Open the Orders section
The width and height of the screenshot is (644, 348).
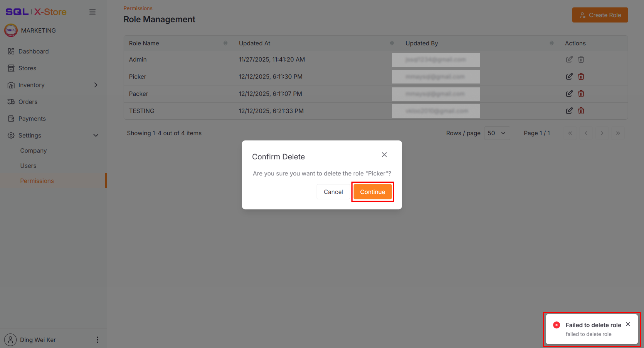pyautogui.click(x=28, y=102)
